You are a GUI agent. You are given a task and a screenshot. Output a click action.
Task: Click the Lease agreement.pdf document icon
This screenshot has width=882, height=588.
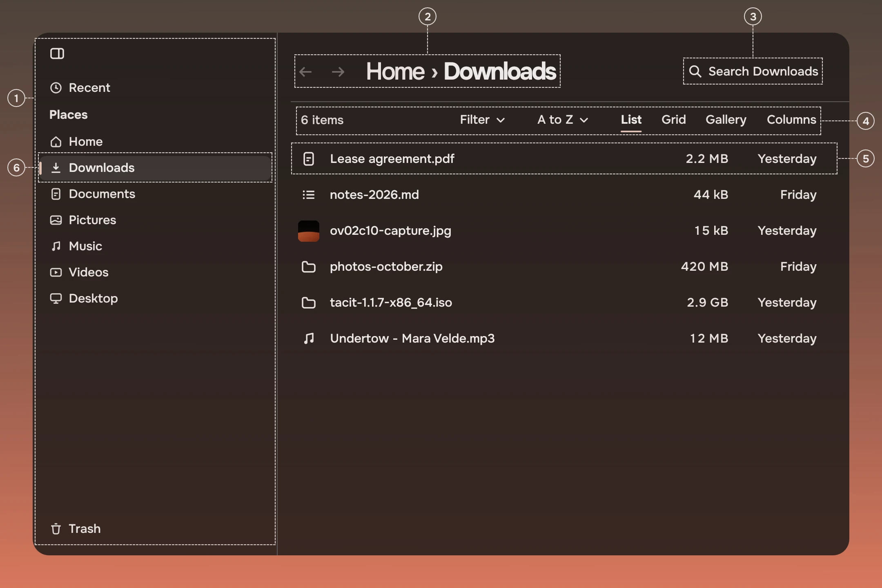[x=309, y=159]
